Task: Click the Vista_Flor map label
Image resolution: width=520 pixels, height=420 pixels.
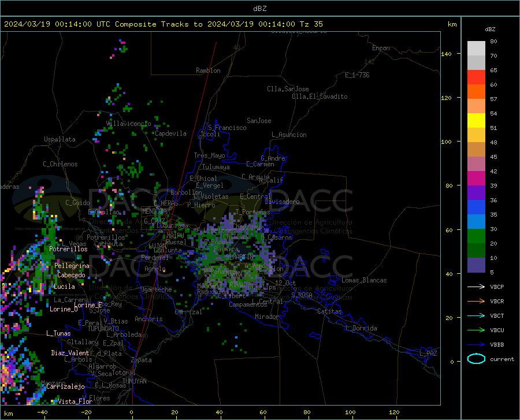Action: 75,402
